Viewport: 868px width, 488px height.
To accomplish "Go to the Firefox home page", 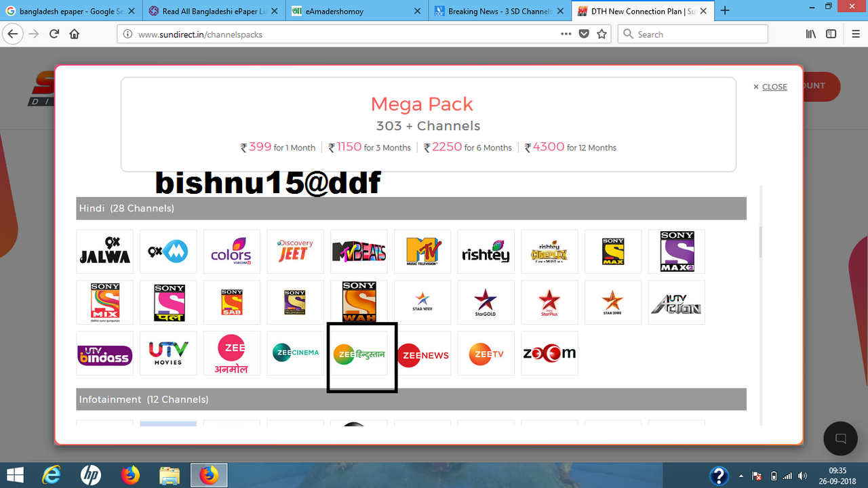I will [75, 34].
